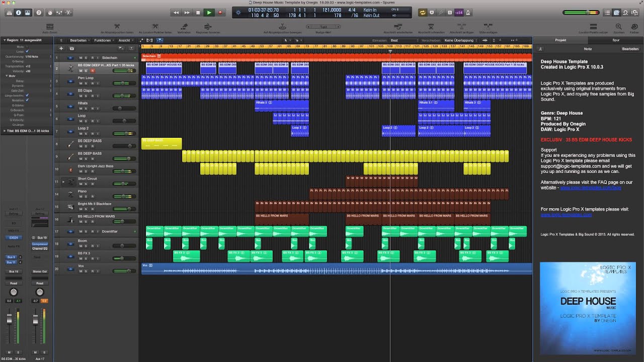Click the Auto-Zoom toolbar icon
Image resolution: width=644 pixels, height=362 pixels.
[49, 26]
